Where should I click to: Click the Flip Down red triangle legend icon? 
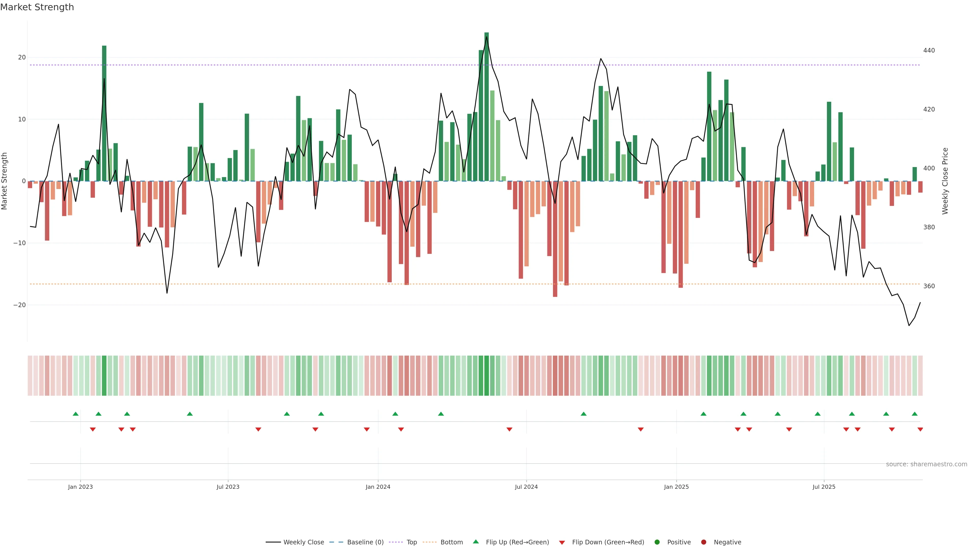click(562, 543)
